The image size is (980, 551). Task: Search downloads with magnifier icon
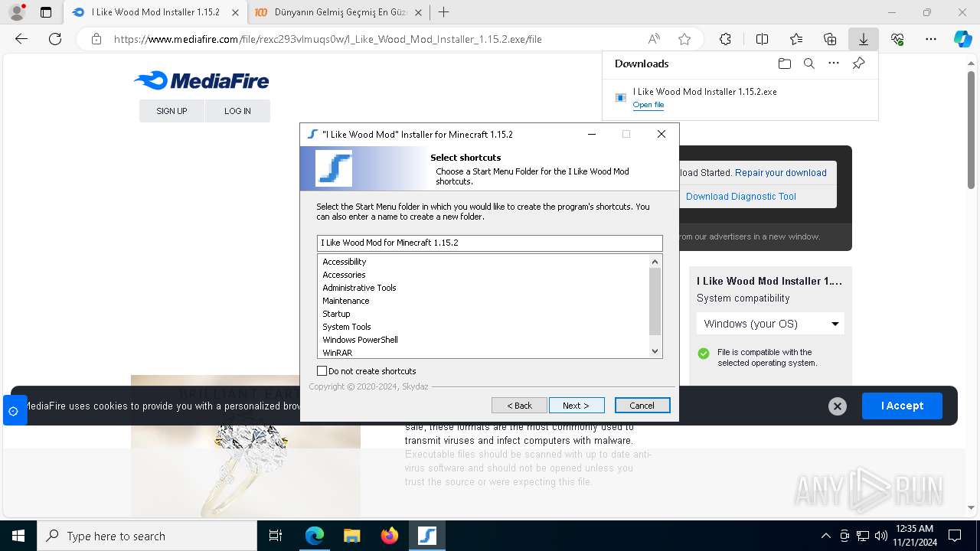click(x=808, y=64)
